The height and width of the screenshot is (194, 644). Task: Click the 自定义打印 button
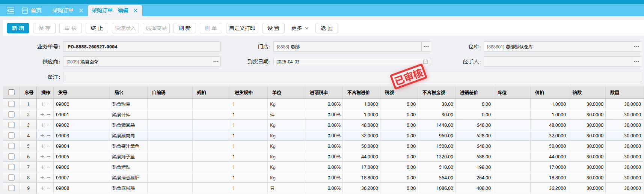(242, 28)
